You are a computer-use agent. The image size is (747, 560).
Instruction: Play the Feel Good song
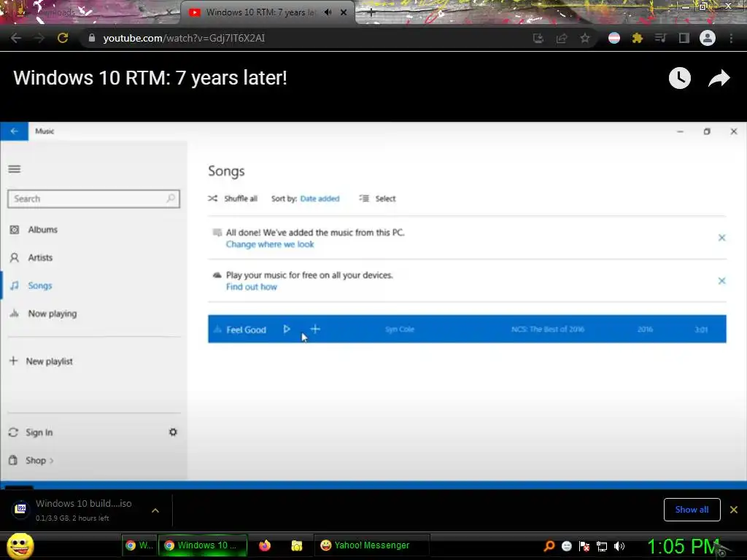pyautogui.click(x=286, y=329)
